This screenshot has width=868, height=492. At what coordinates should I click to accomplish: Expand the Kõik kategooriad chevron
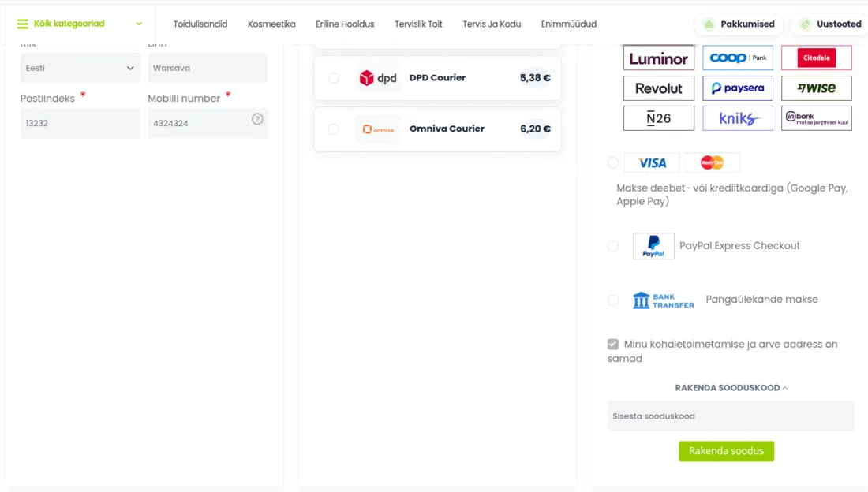coord(139,24)
